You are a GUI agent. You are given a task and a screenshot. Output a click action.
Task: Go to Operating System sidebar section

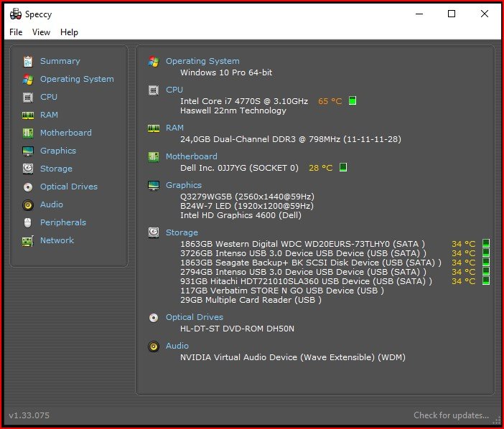pyautogui.click(x=77, y=79)
